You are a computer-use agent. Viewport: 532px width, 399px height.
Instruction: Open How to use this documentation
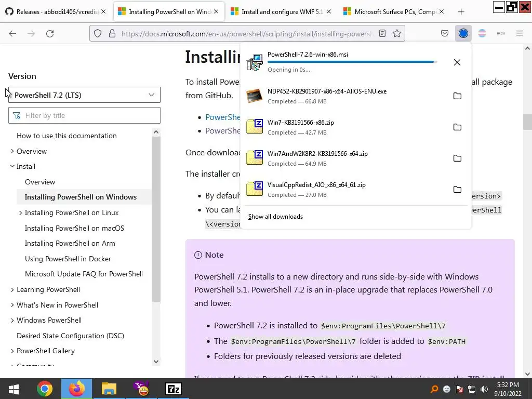click(x=66, y=136)
